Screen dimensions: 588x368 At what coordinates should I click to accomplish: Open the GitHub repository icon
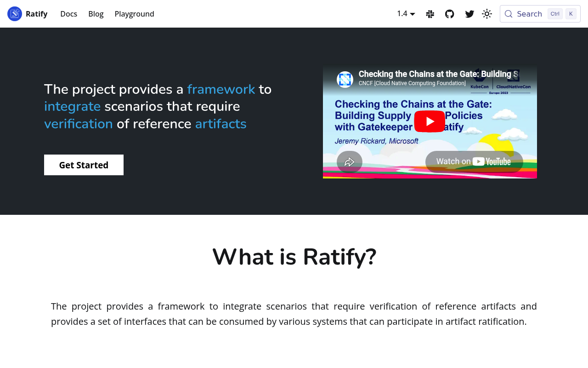(450, 14)
